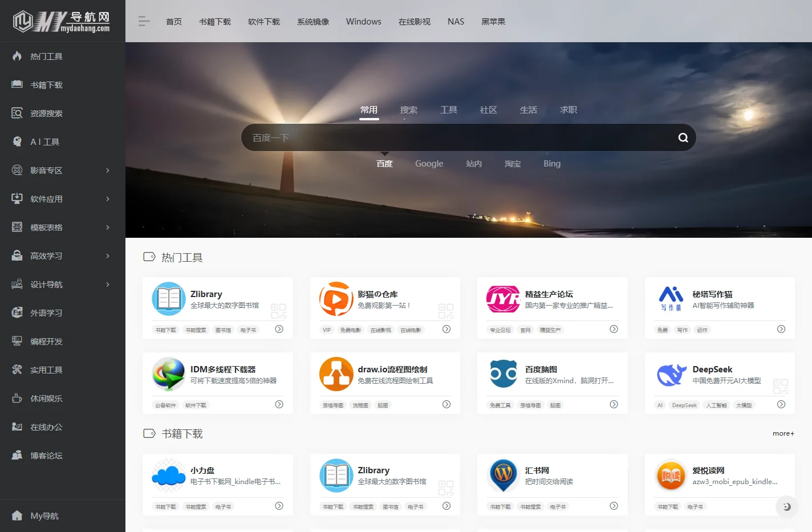Click the arrow icon on 精益生产论坛 card
This screenshot has width=812, height=532.
(x=614, y=329)
